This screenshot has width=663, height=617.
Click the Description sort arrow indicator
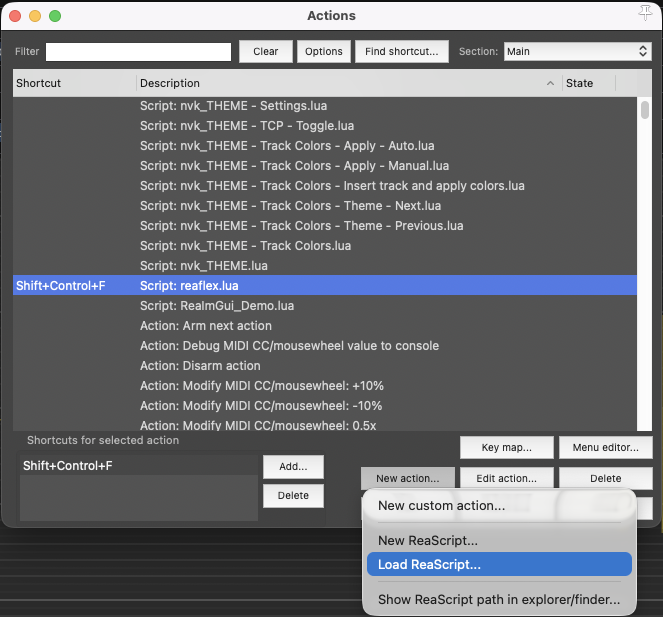coord(550,83)
